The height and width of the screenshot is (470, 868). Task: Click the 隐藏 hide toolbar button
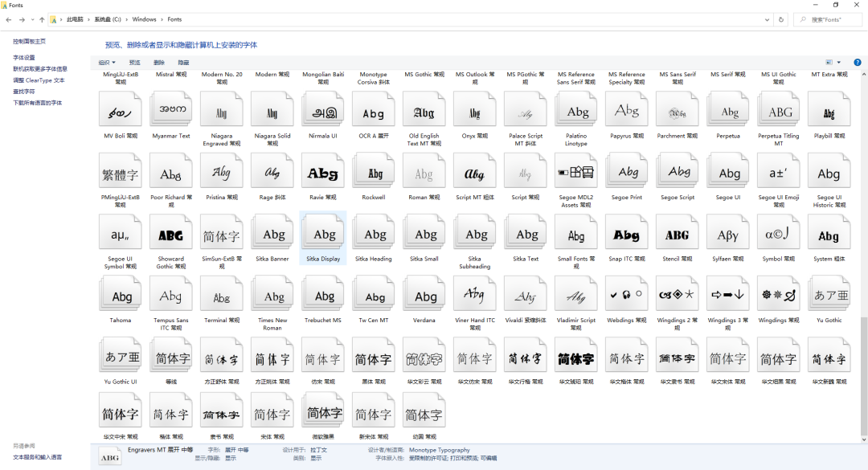click(x=183, y=63)
